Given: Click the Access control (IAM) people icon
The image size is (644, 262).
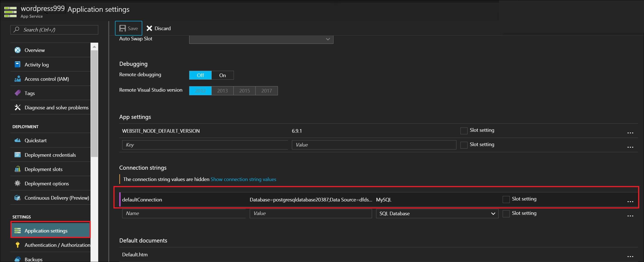Looking at the screenshot, I should coord(17,79).
